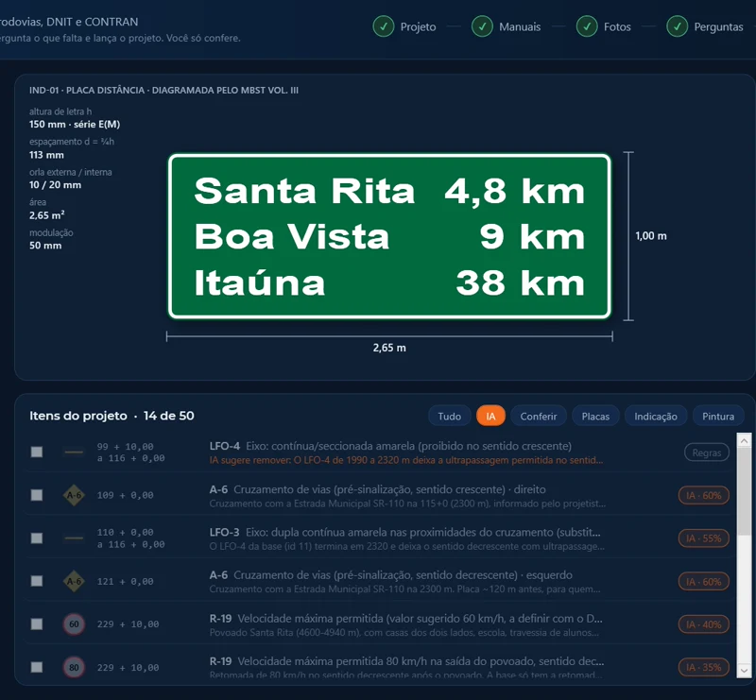756x700 pixels.
Task: Check the LFO-4 Eixo contínua/seccionada row checkbox
Action: pos(37,452)
